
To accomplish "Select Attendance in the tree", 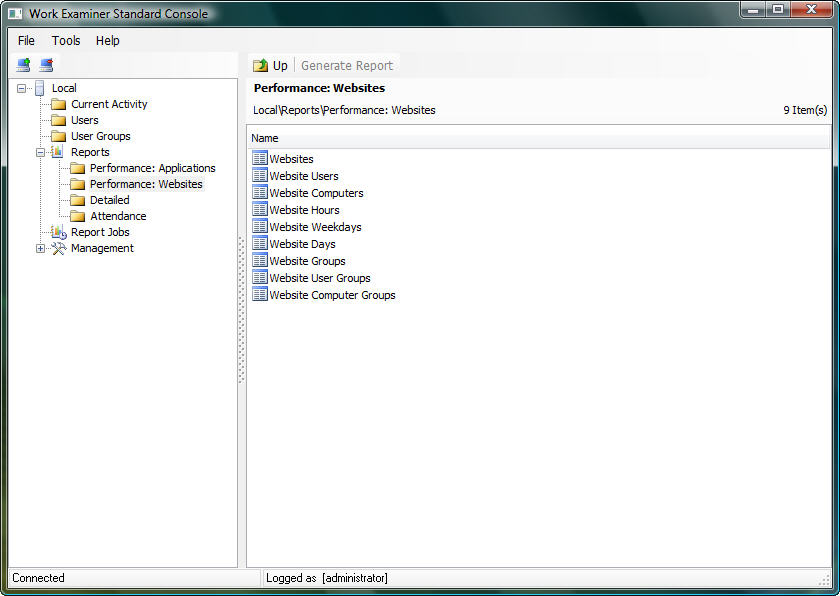I will 118,216.
